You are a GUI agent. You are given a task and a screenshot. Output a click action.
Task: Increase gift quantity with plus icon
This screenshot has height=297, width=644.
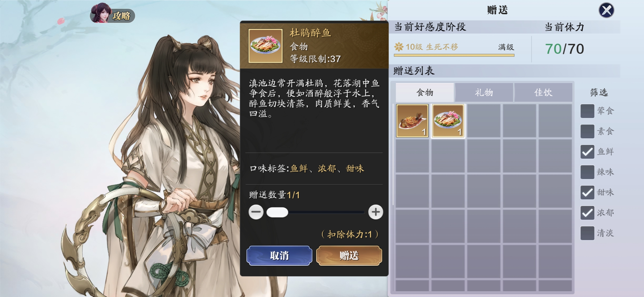pyautogui.click(x=376, y=212)
